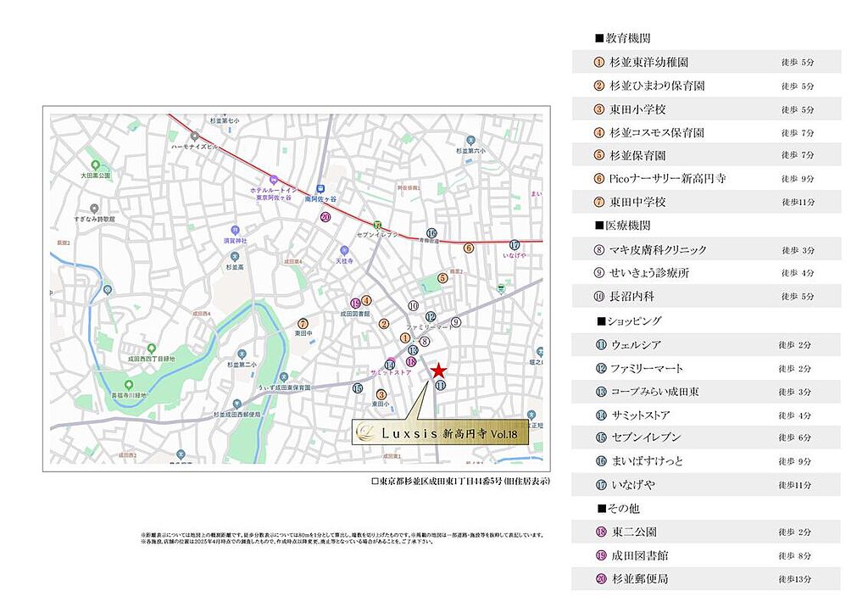
Task: Click ファミリーマート entry in the legend list
Action: [706, 368]
